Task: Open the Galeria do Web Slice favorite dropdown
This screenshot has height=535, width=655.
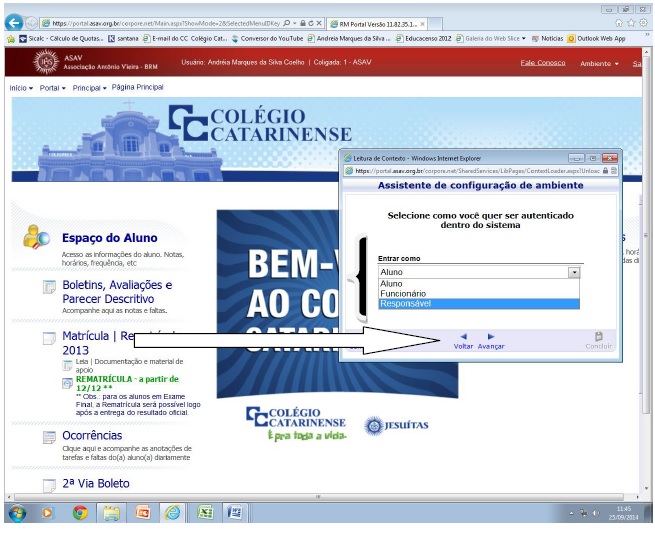Action: (491, 38)
